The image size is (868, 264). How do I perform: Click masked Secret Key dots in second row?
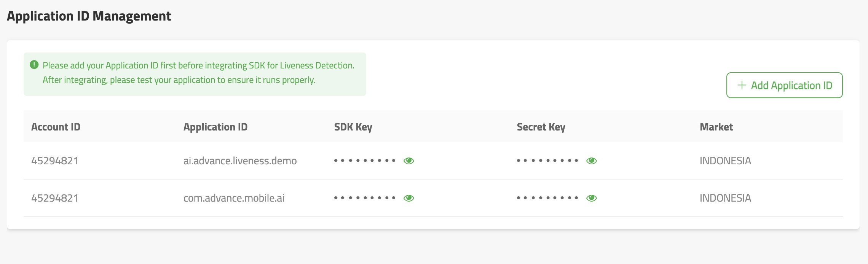tap(547, 198)
